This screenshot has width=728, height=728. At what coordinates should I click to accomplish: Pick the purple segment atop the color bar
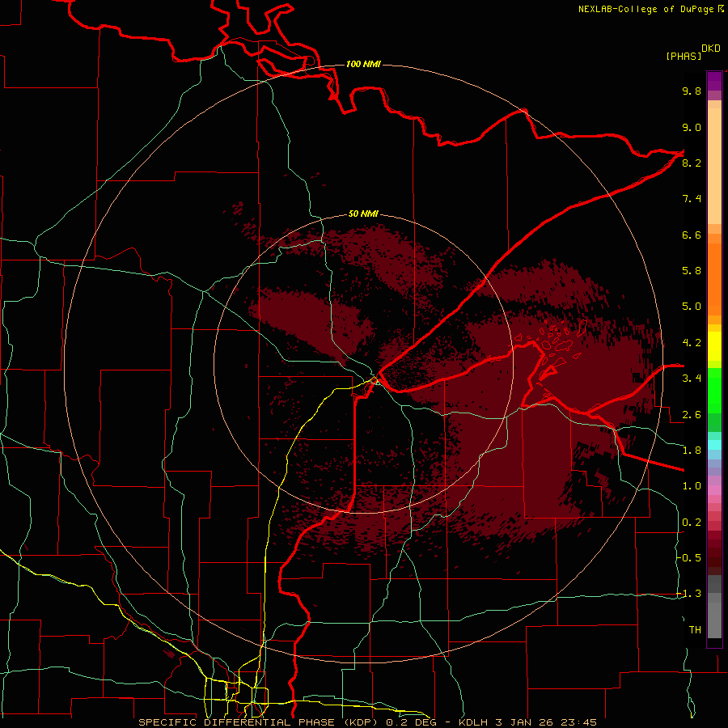coord(714,81)
